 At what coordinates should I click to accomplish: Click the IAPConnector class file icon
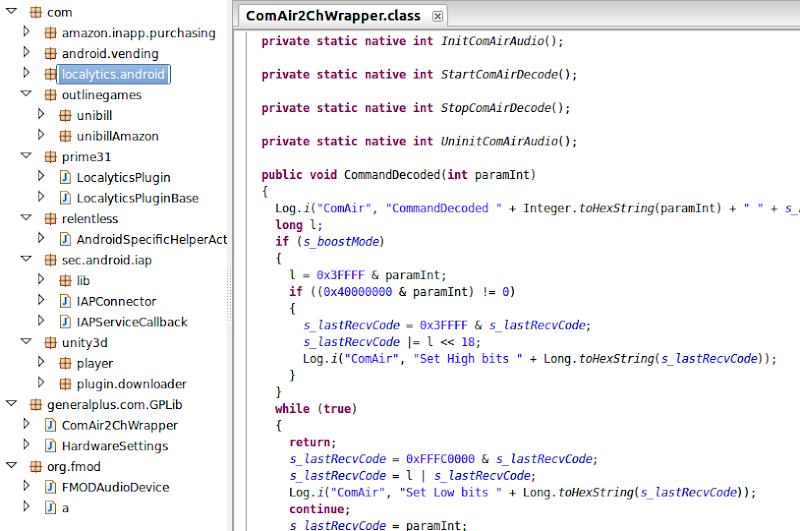(x=65, y=301)
